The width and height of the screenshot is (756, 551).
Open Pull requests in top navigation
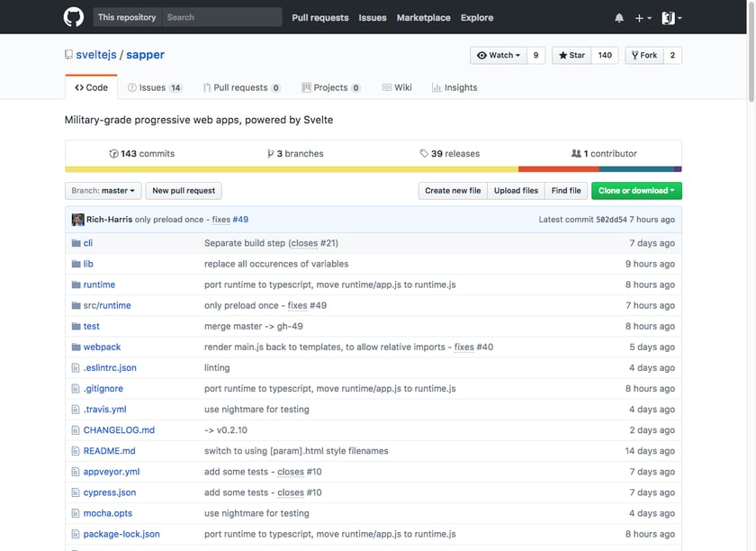click(x=320, y=18)
